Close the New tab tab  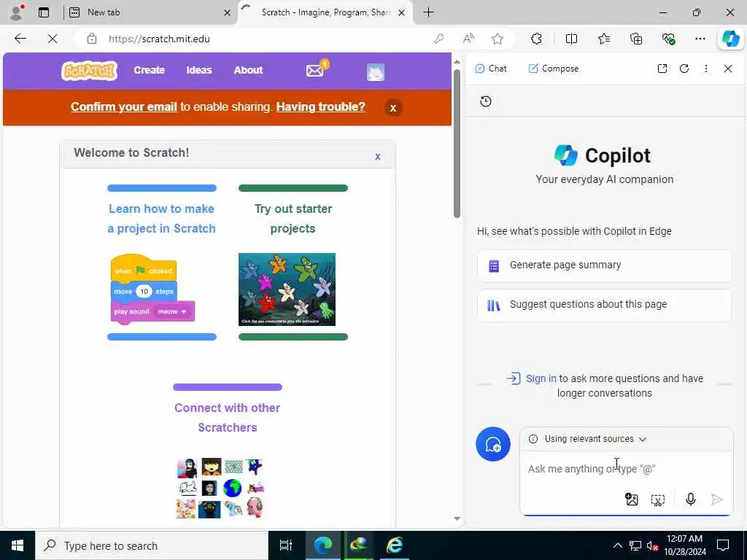click(x=228, y=13)
